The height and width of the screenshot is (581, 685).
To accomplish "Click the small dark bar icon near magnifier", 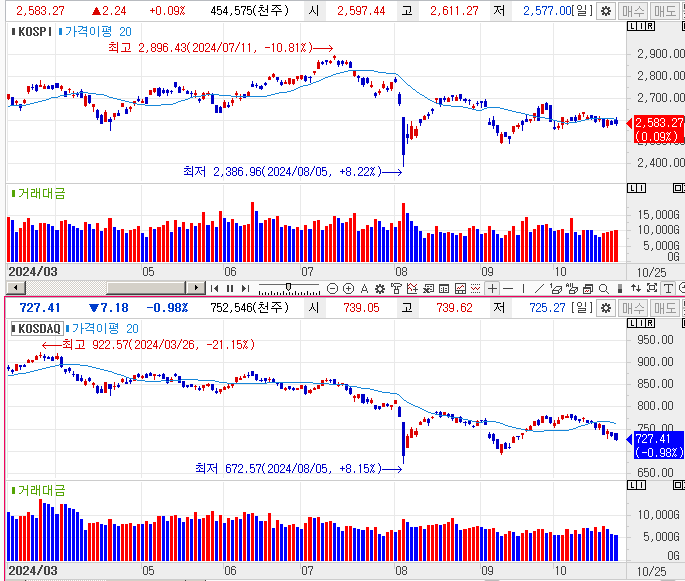I will [x=619, y=288].
